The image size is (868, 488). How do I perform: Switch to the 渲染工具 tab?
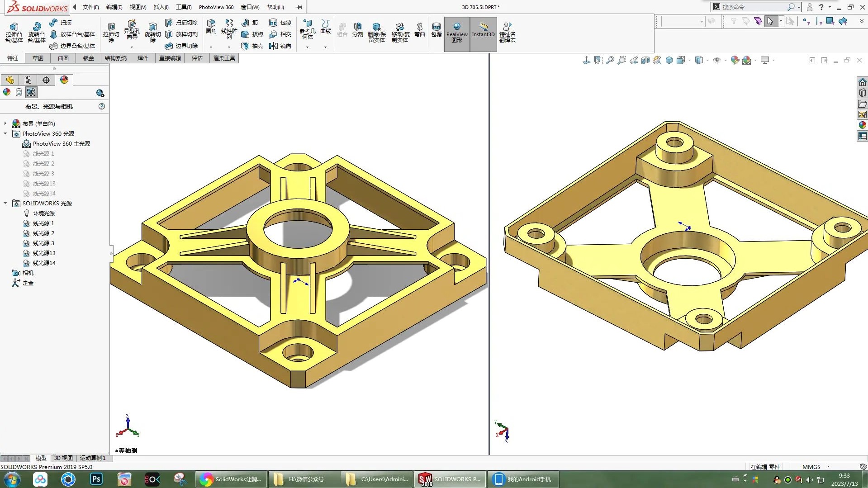coord(224,58)
